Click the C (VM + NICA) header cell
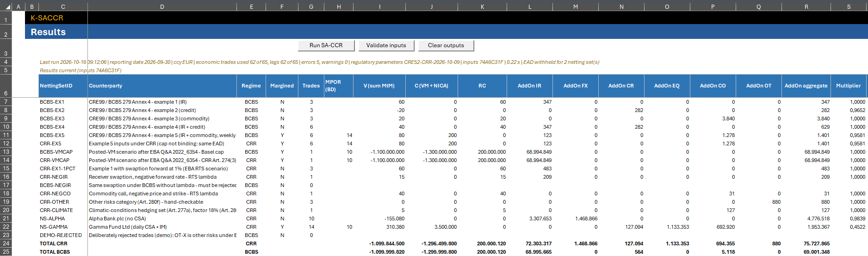This screenshot has height=256, width=868. point(432,86)
